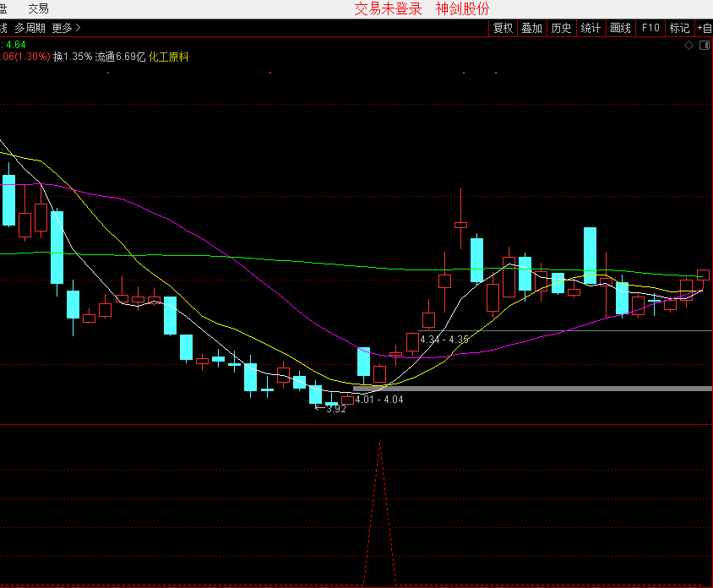Switch to the 多周期 multi-period view
The image size is (713, 588).
[30, 28]
